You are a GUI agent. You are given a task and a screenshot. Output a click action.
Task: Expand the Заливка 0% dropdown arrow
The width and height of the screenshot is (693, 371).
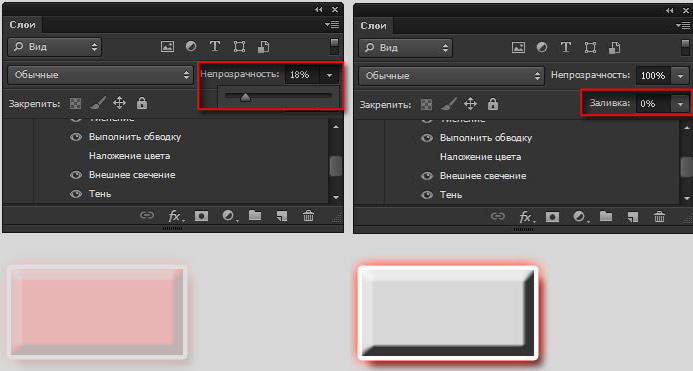click(680, 104)
